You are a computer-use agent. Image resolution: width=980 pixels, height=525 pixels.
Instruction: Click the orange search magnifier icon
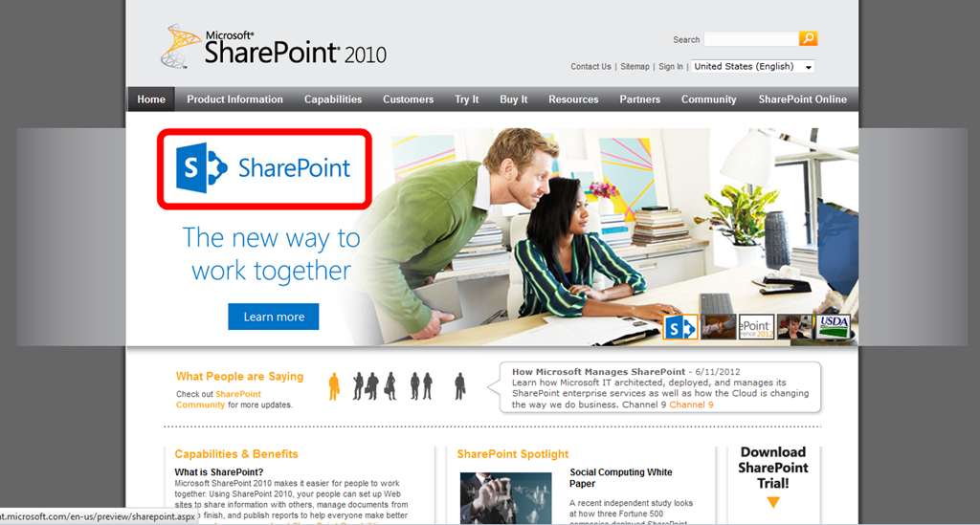click(x=808, y=38)
